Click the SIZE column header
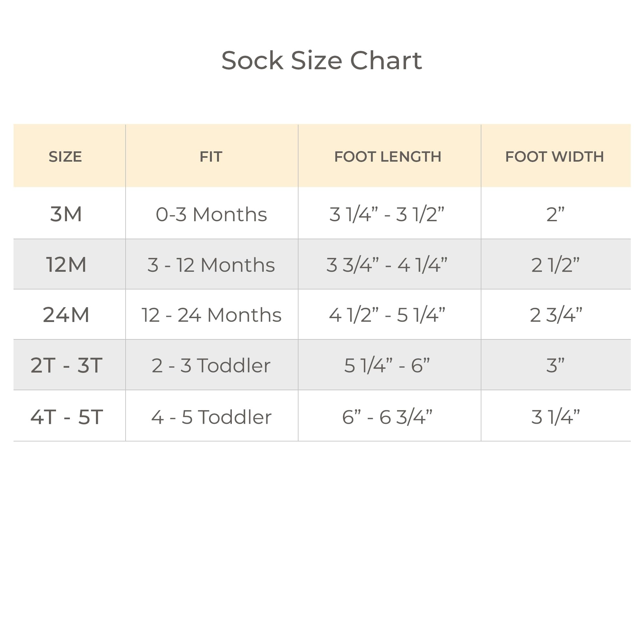The image size is (644, 644). coord(65,157)
